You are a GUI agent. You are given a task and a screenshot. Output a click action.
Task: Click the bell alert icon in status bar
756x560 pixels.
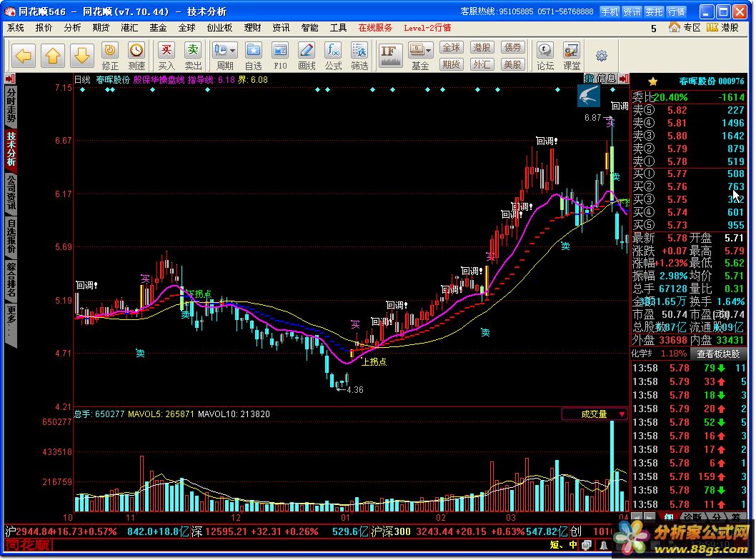603,545
